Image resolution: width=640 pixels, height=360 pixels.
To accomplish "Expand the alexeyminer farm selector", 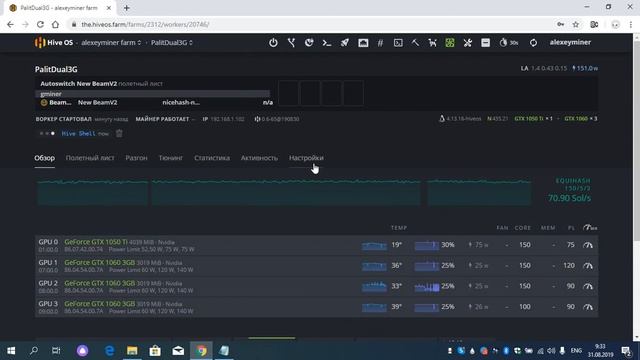I will coord(111,42).
